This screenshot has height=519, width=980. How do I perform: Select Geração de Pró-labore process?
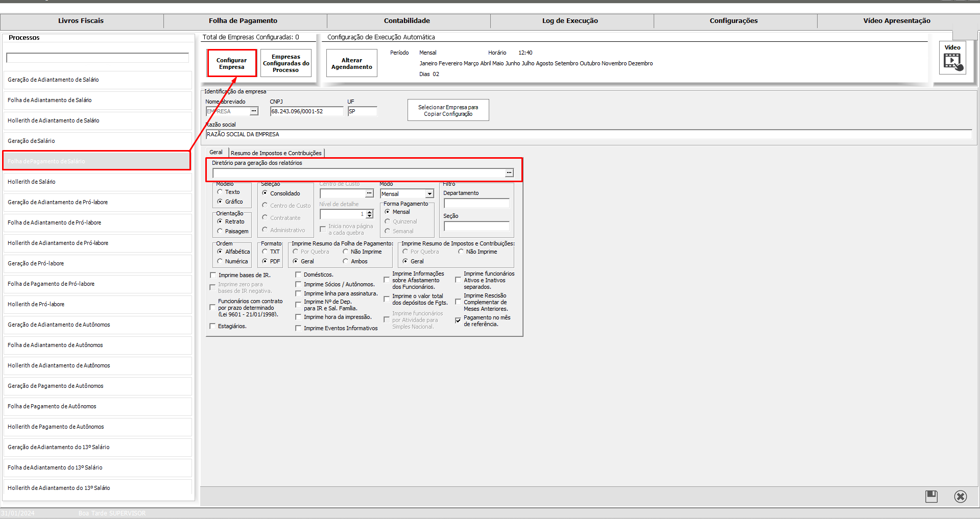point(98,263)
